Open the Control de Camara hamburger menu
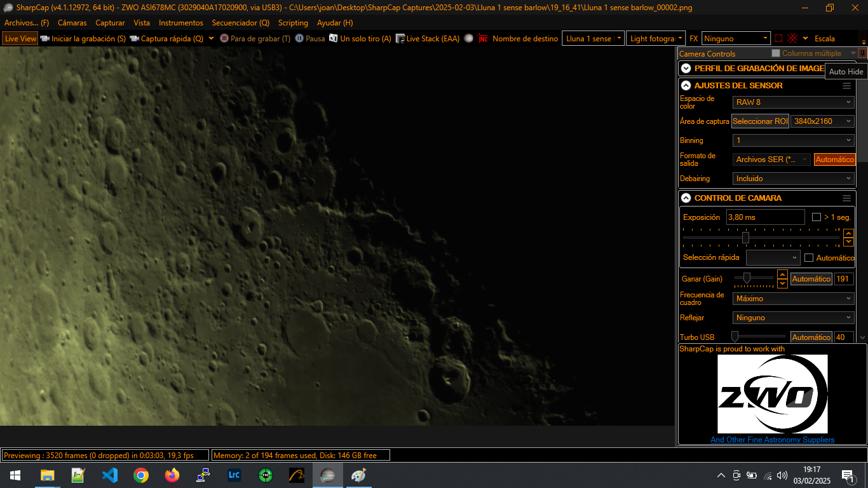Screen dimensions: 868x488 (x=846, y=198)
